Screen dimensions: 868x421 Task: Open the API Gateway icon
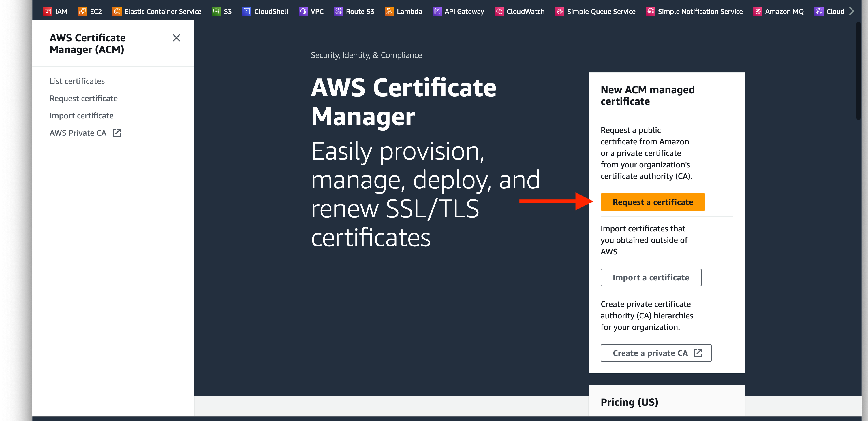click(x=437, y=12)
